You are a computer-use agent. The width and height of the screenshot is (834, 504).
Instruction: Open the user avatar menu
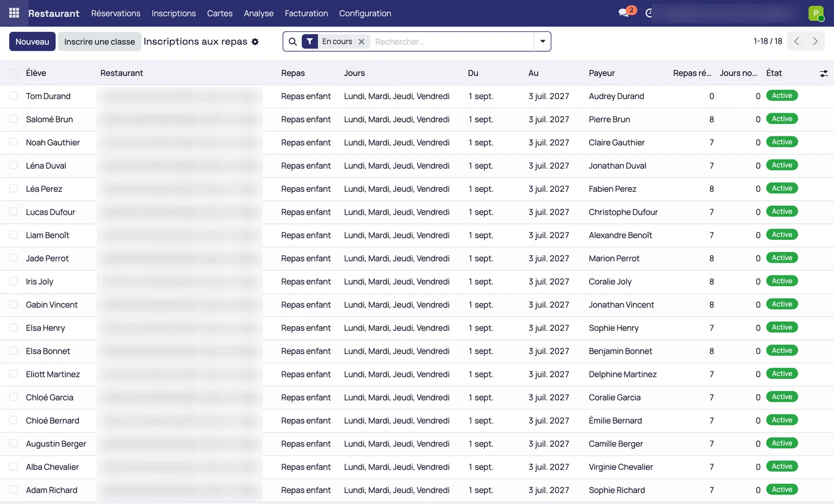point(816,13)
